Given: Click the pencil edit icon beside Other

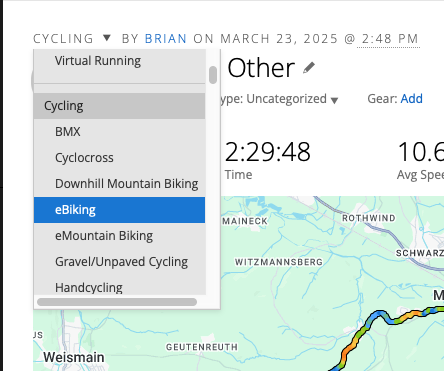Looking at the screenshot, I should point(309,68).
